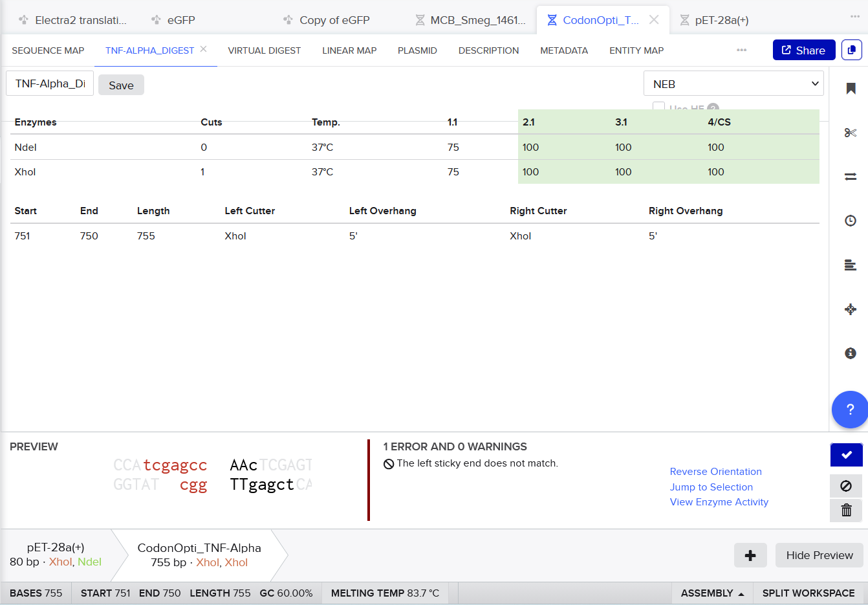Close the TNF-ALPHA_DIGEST tab
Image resolution: width=868 pixels, height=605 pixels.
pos(204,49)
